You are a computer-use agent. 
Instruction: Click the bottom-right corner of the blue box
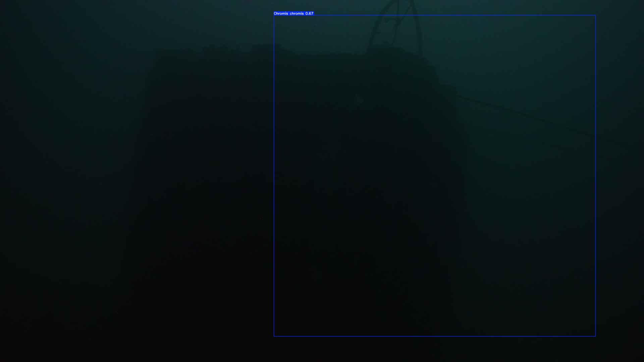[x=595, y=336]
